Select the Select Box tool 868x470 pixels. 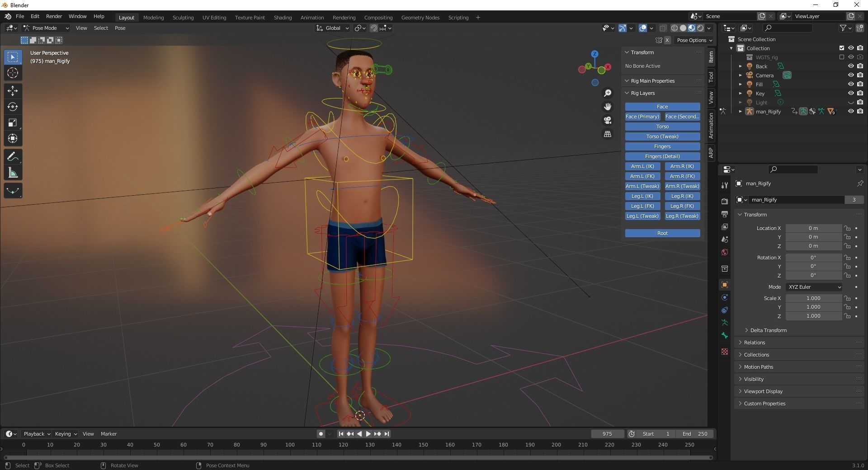coord(13,57)
